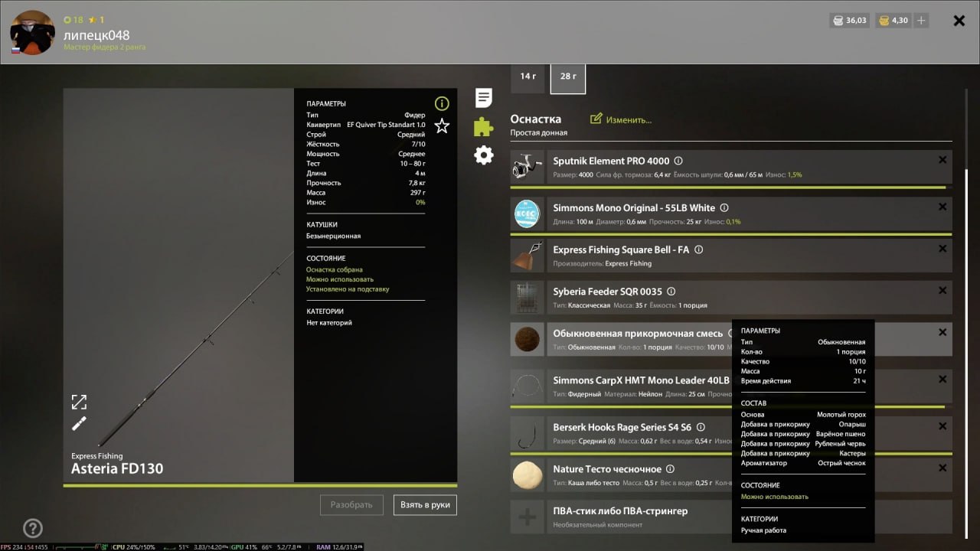Click the Nature Тесто чесночное bait thumbnail
980x551 pixels.
tap(528, 475)
